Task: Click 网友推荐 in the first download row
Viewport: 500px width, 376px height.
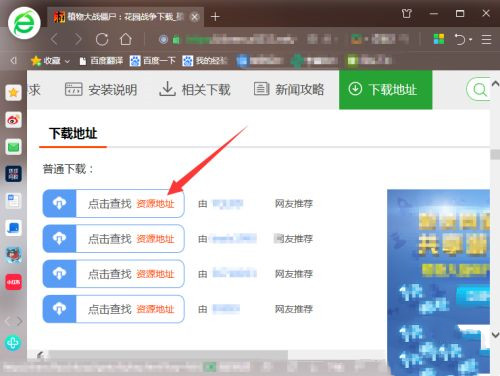Action: pyautogui.click(x=294, y=204)
